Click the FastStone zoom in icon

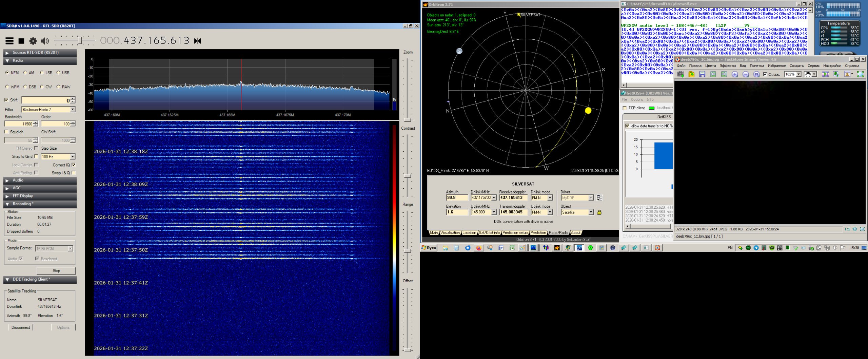735,74
